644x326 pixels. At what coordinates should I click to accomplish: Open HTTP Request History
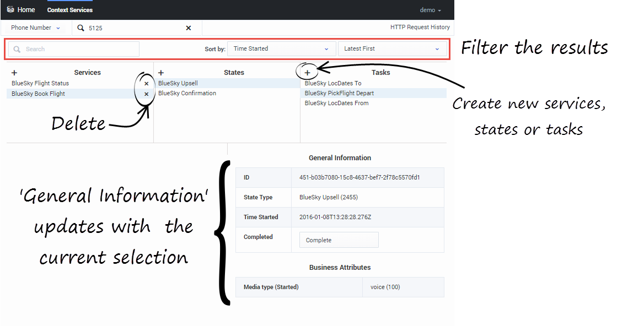pos(420,27)
